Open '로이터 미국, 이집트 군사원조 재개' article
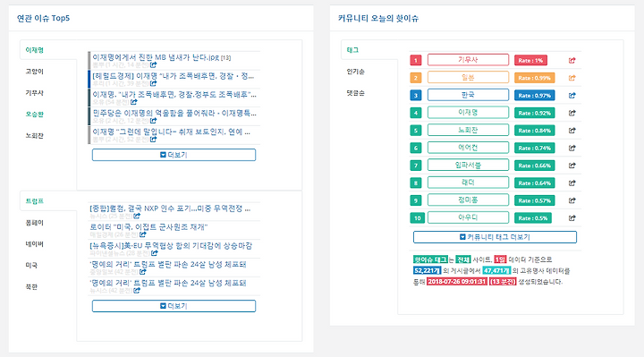 [148, 227]
